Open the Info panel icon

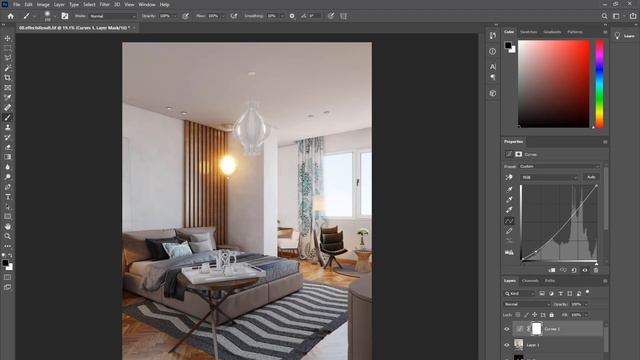pos(493,51)
